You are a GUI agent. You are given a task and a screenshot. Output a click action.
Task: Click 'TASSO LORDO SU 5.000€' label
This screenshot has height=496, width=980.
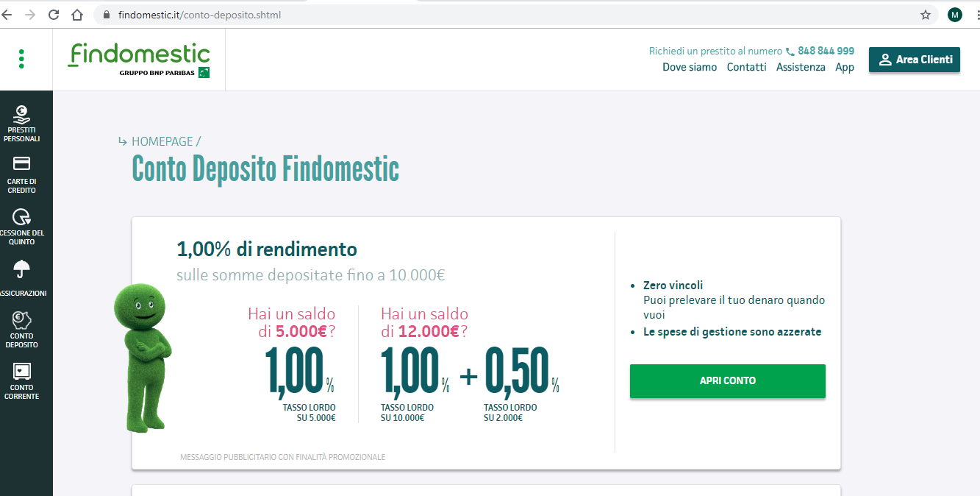pos(309,413)
